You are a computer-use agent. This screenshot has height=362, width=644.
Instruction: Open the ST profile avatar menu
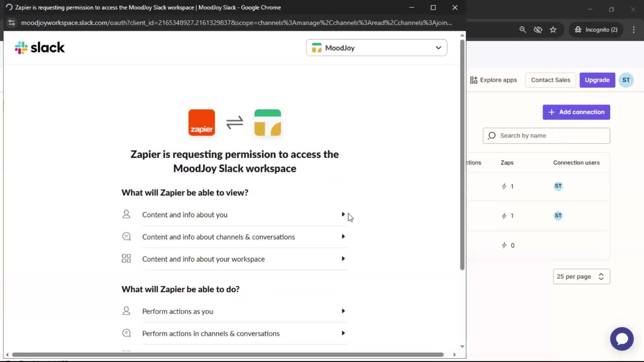(626, 80)
